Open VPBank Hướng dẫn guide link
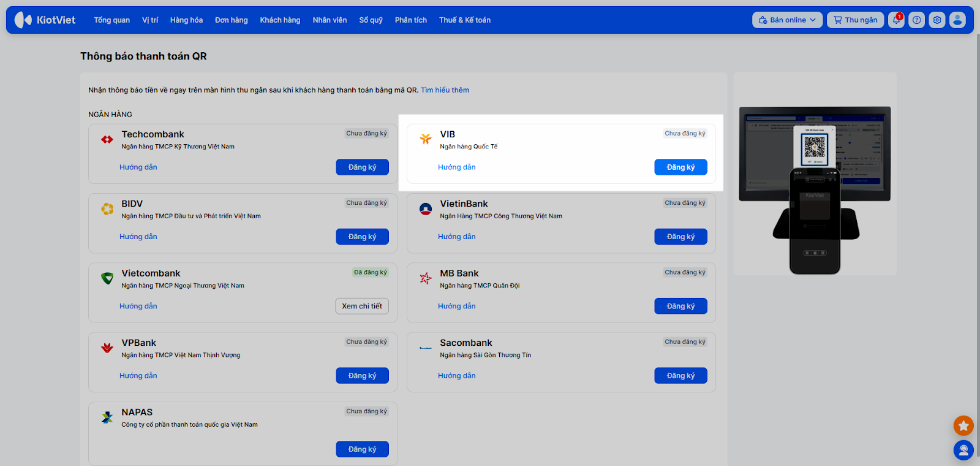Image resolution: width=980 pixels, height=466 pixels. coord(138,376)
